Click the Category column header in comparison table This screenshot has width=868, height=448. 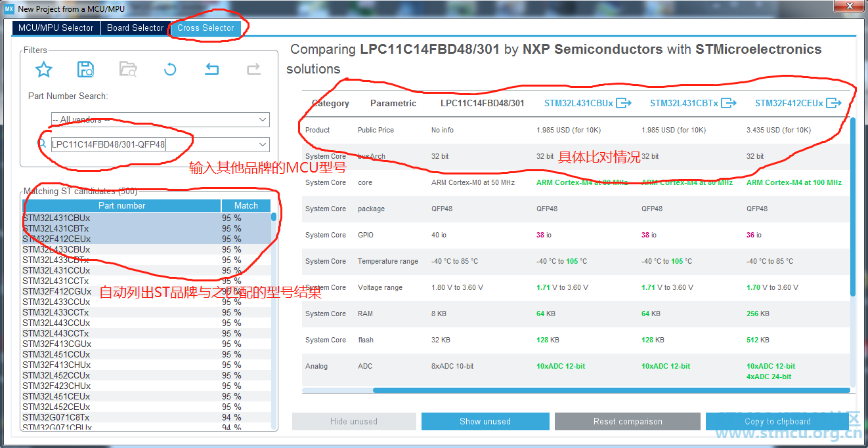point(330,103)
